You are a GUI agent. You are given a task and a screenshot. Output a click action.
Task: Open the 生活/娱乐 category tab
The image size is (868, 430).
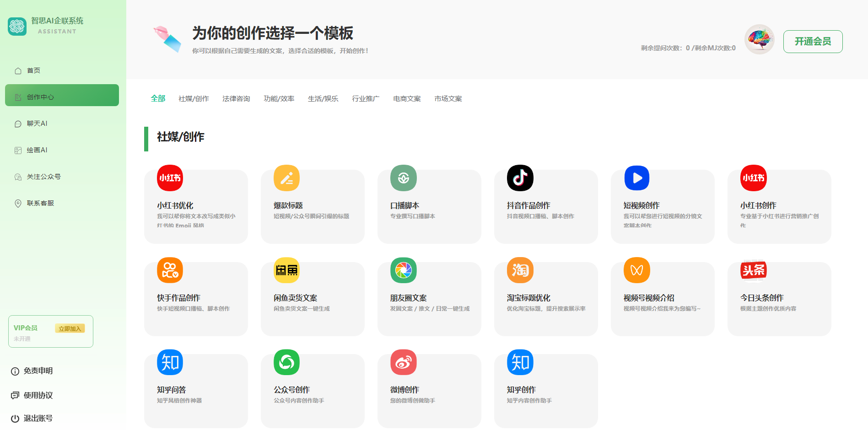tap(323, 99)
